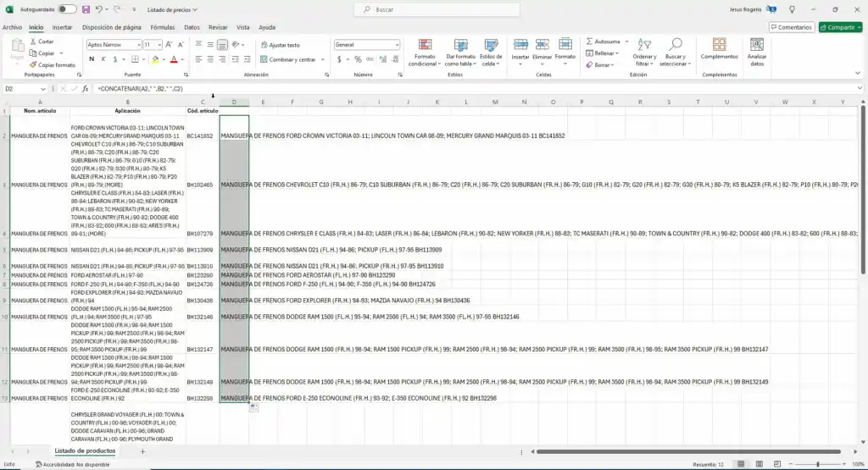Image resolution: width=868 pixels, height=470 pixels.
Task: Open the Archivo menu
Action: click(12, 27)
